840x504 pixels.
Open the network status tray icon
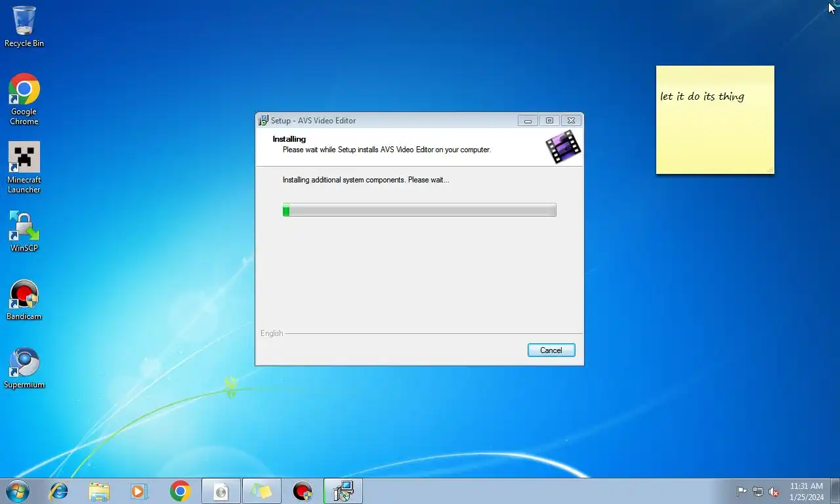coord(758,492)
